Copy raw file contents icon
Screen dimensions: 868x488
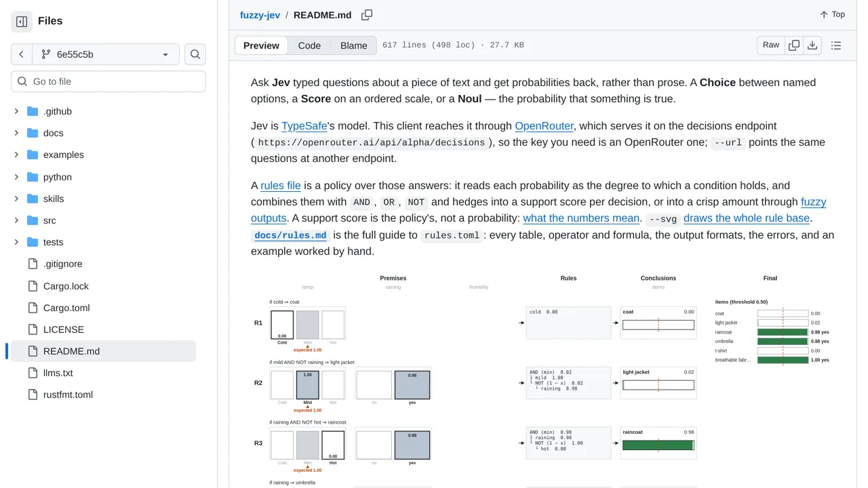[x=794, y=45]
